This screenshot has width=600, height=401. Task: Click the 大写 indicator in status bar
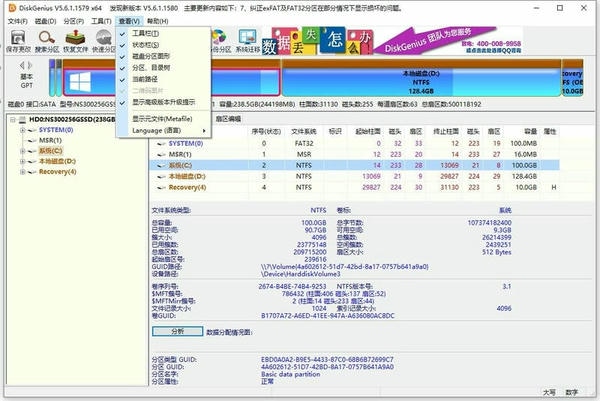549,393
